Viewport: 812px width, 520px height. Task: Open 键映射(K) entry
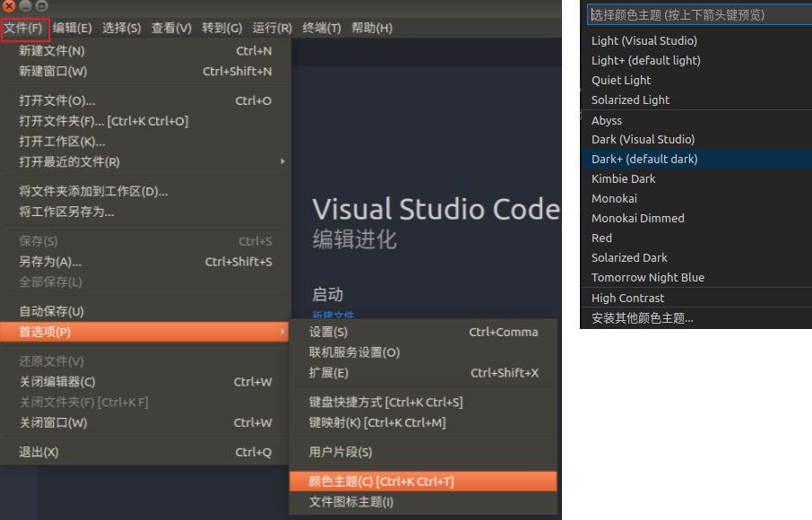(423, 422)
